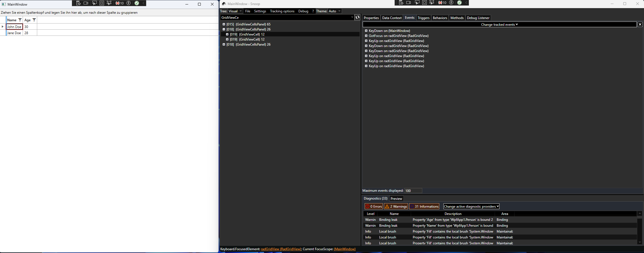The height and width of the screenshot is (253, 644).
Task: Select the Binding leak row for property 'Age'
Action: click(x=500, y=220)
